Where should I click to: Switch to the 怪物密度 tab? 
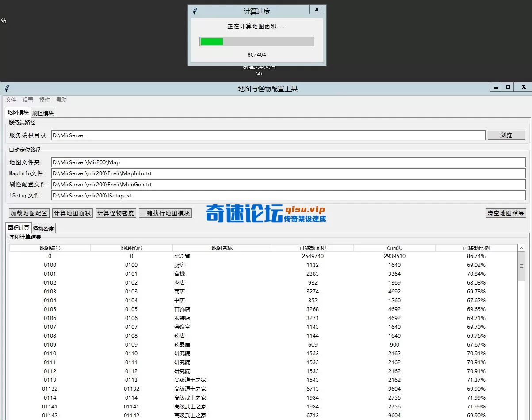(x=43, y=228)
